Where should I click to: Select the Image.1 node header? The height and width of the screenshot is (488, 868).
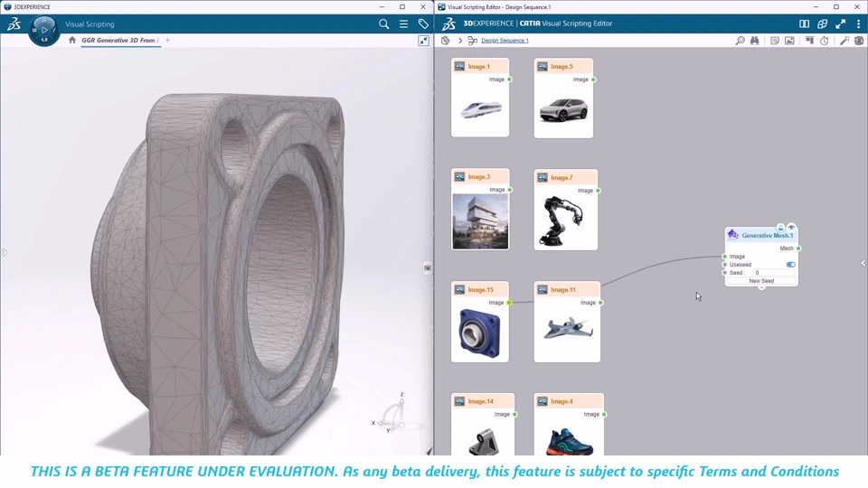(x=480, y=66)
